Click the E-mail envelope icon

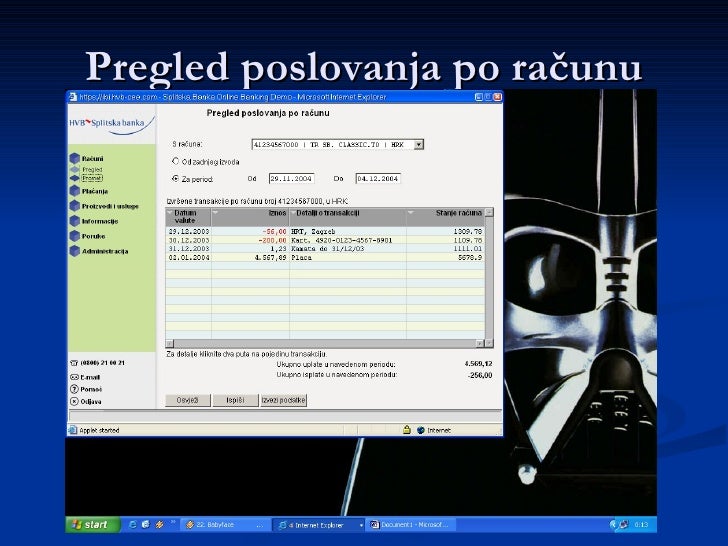coord(74,377)
